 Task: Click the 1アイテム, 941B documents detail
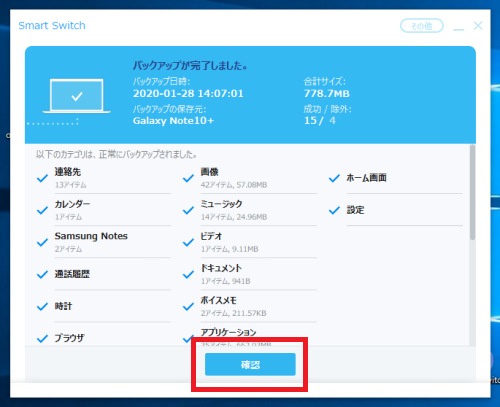[226, 281]
